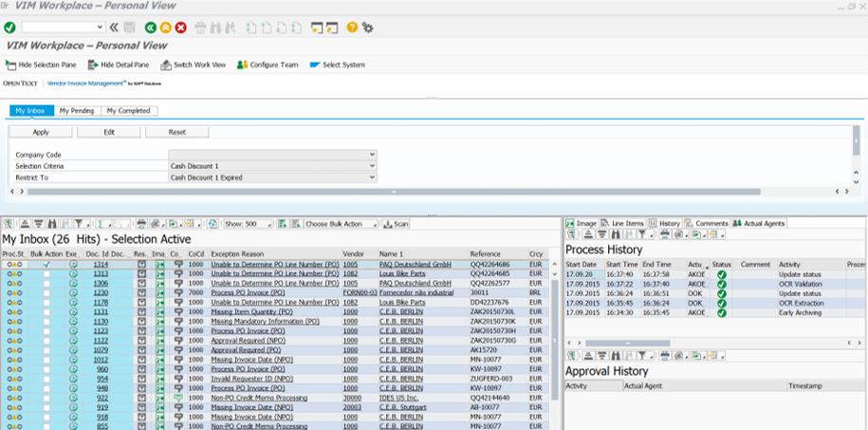Click the red Cancel icon
The width and height of the screenshot is (868, 430).
tap(181, 28)
